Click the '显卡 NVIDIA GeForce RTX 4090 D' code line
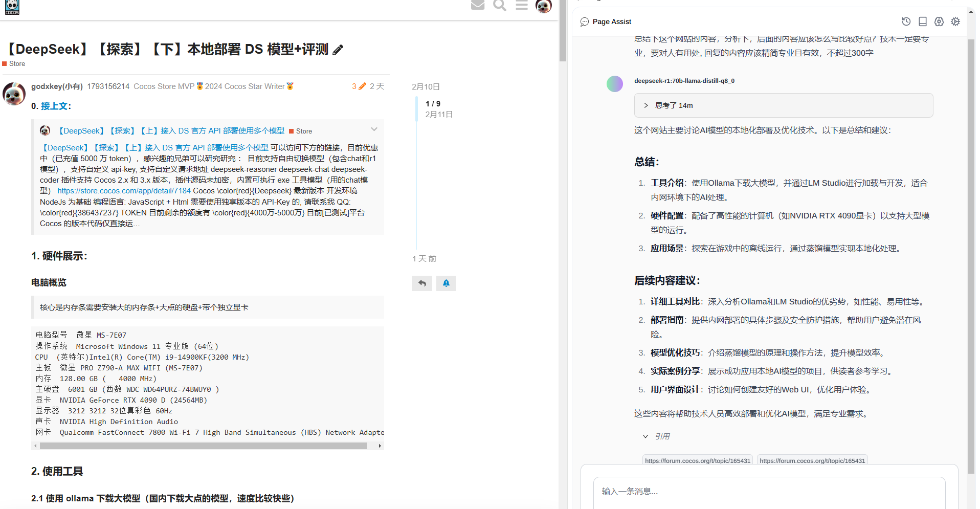Image resolution: width=980 pixels, height=509 pixels. (121, 400)
